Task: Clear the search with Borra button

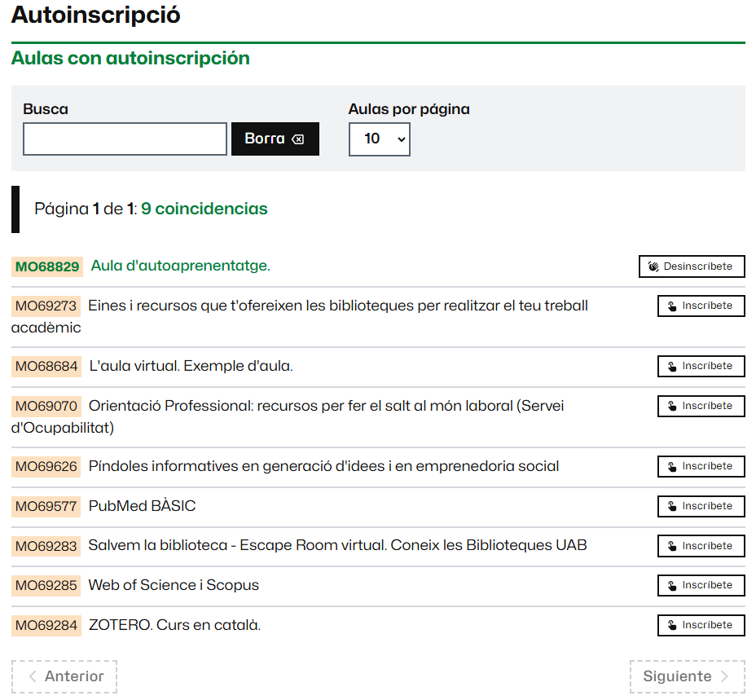Action: click(275, 139)
